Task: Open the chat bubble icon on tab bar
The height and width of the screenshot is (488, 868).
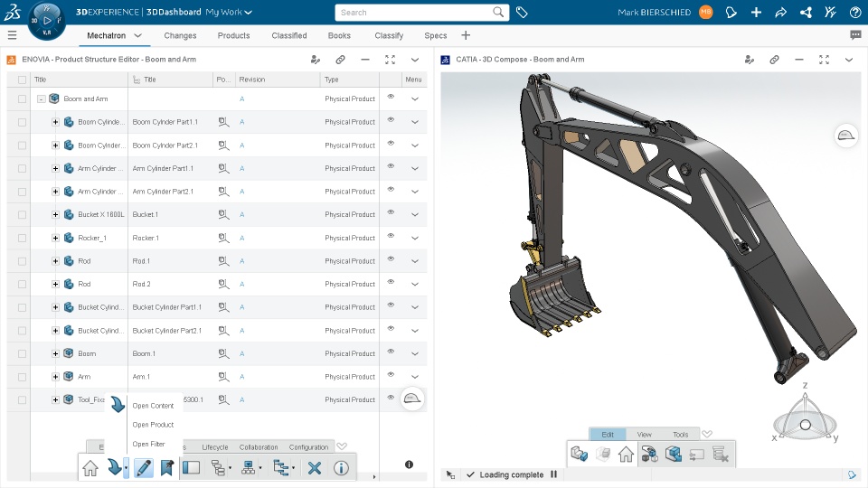Action: coord(855,35)
